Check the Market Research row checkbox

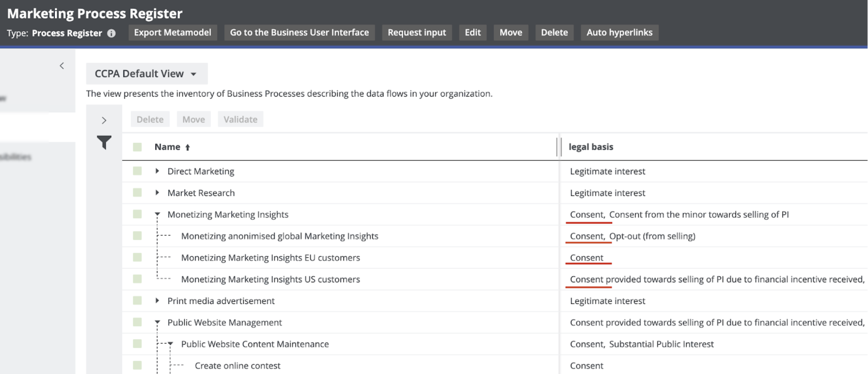(x=137, y=193)
